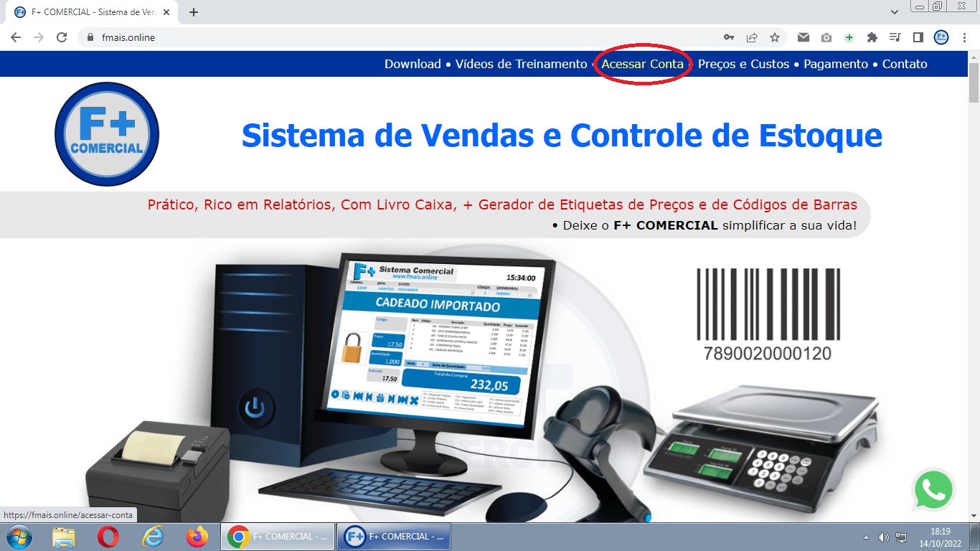Open the Extensions puzzle piece menu
This screenshot has width=980, height=551.
click(872, 37)
